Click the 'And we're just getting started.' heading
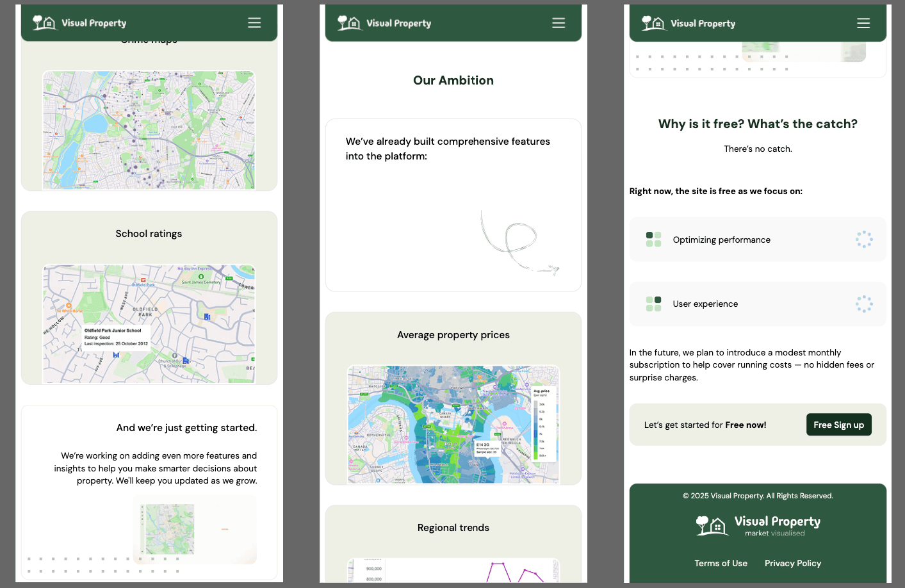 coord(186,428)
